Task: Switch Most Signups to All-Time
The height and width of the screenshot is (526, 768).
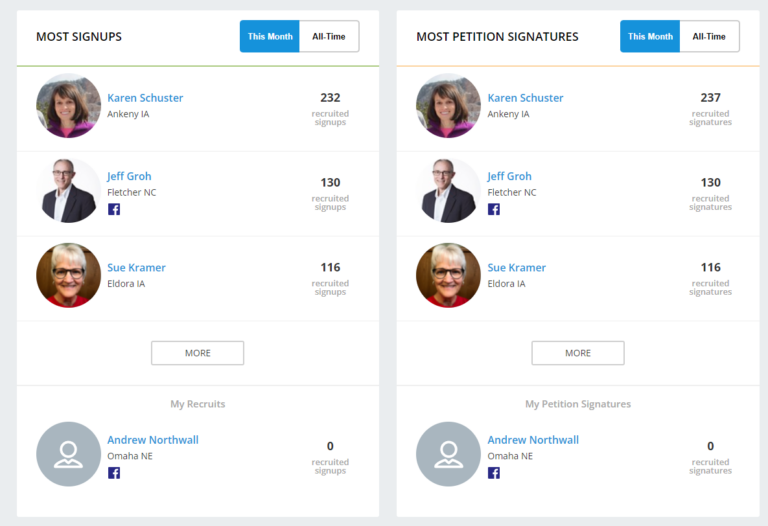Action: point(328,36)
